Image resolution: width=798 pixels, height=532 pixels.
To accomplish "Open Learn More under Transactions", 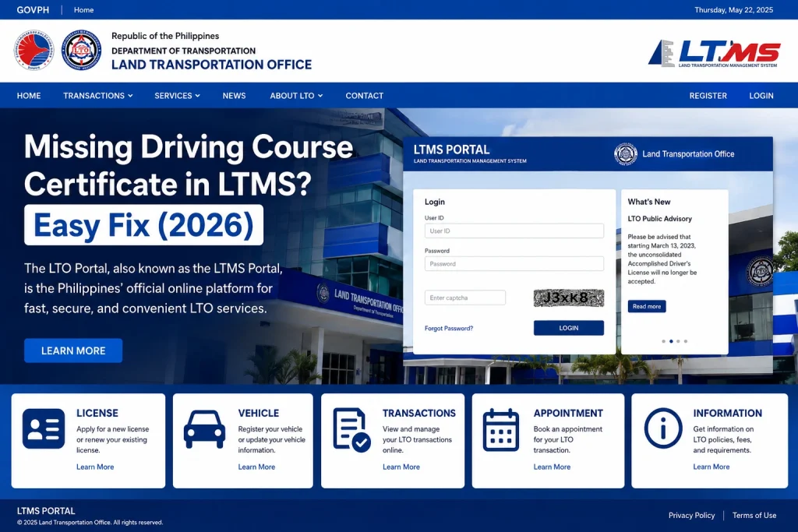I will click(401, 467).
